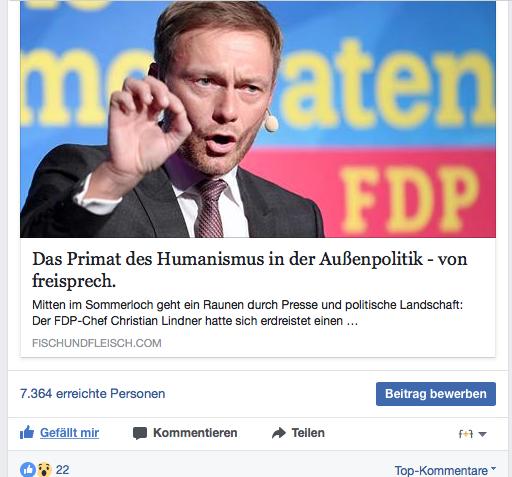This screenshot has height=477, width=512.
Task: Click the speech bubble comment icon
Action: tap(140, 433)
